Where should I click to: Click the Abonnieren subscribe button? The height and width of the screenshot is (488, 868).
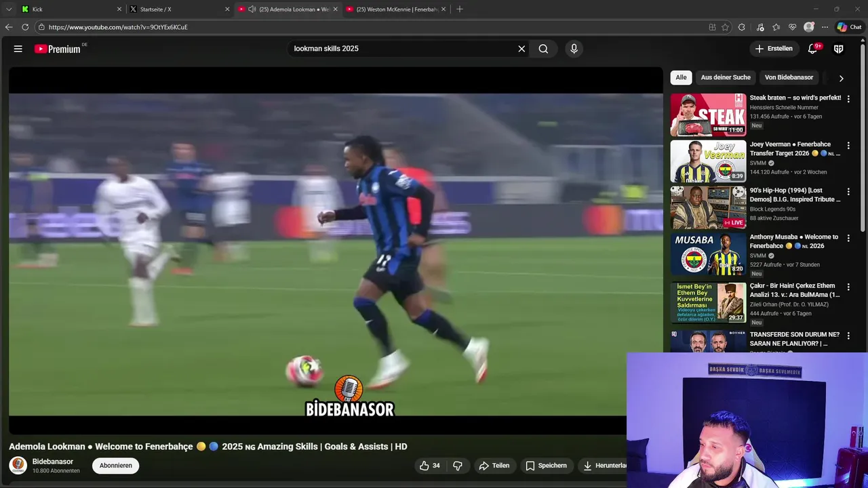coord(116,466)
